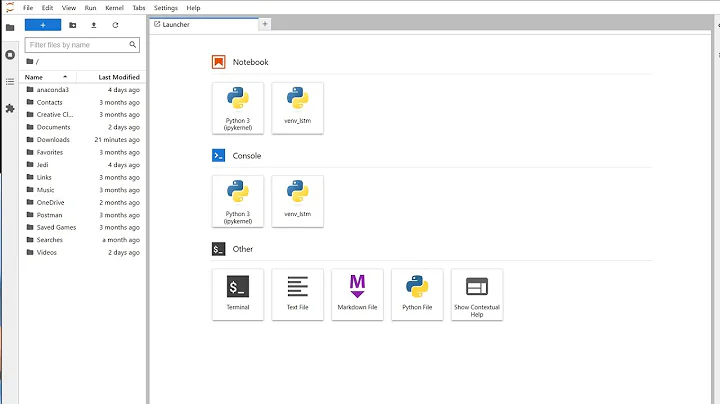
Task: Create a new Python File
Action: click(417, 295)
